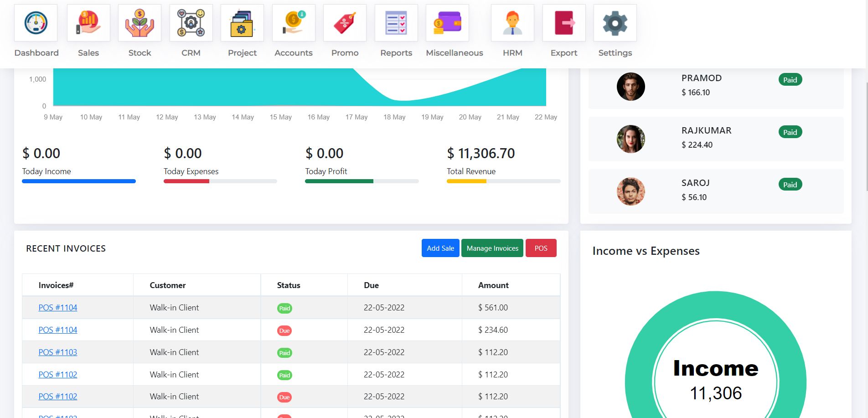Open Manage Invoices
The image size is (868, 418).
point(492,248)
